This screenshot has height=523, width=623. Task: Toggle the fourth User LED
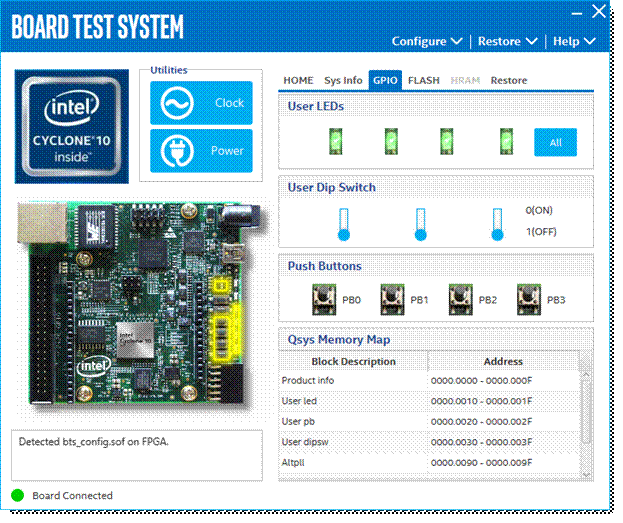point(506,141)
